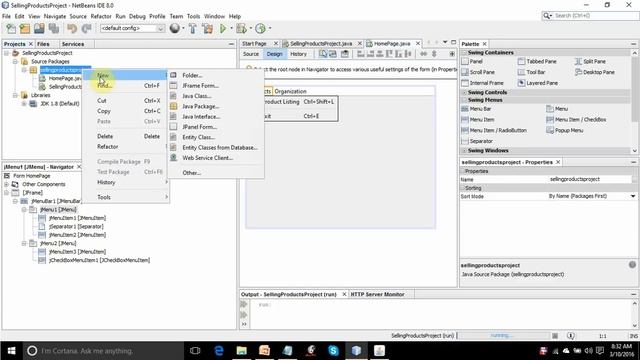This screenshot has height=360, width=640.
Task: Click the Undo arrow icon
Action: tap(72, 29)
